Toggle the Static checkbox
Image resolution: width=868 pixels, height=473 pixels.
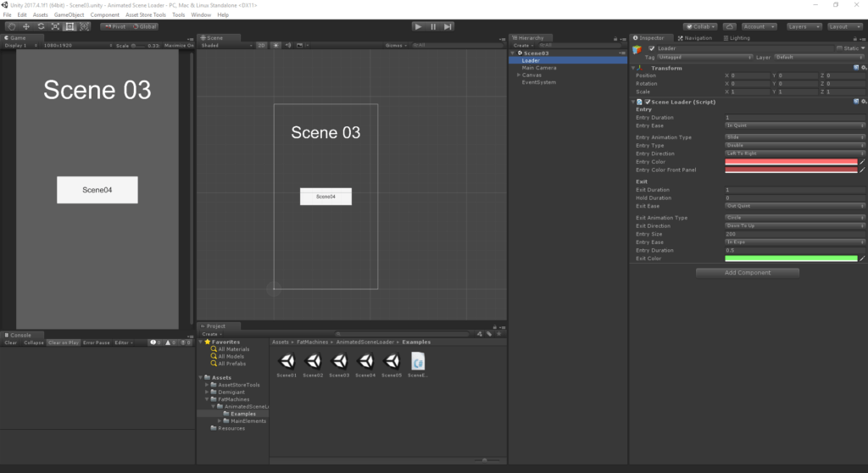coord(839,48)
